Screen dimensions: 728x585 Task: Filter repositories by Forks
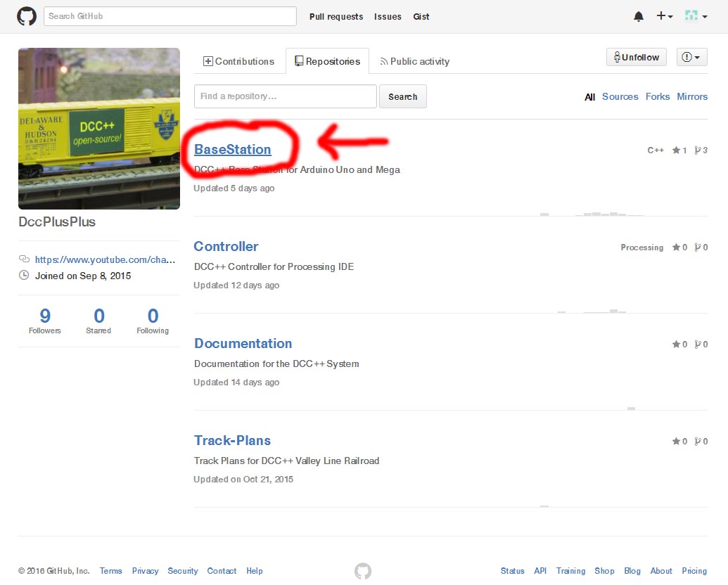[658, 96]
